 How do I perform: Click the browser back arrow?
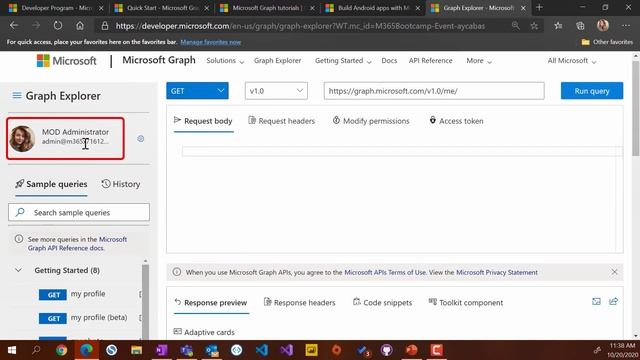tap(14, 26)
